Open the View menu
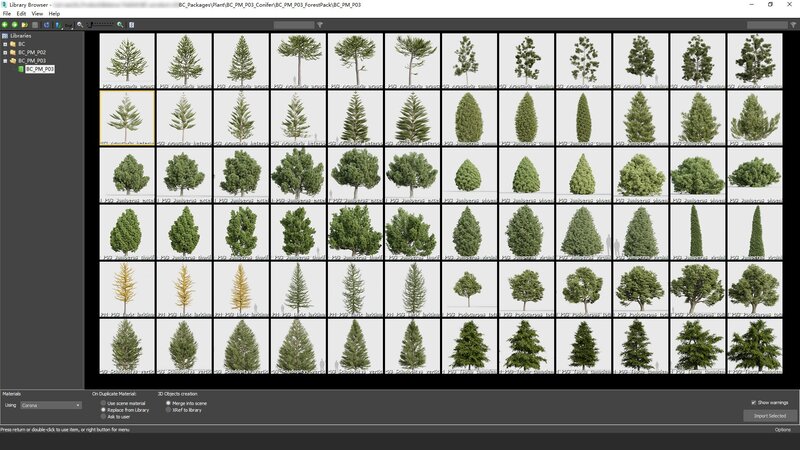The width and height of the screenshot is (800, 450). (x=37, y=13)
